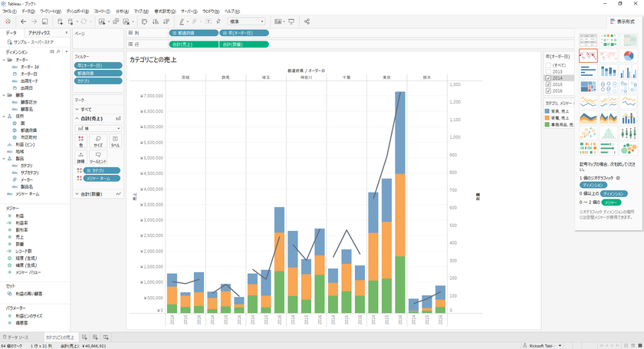
Task: Click the undo back arrow in toolbar
Action: (x=24, y=21)
